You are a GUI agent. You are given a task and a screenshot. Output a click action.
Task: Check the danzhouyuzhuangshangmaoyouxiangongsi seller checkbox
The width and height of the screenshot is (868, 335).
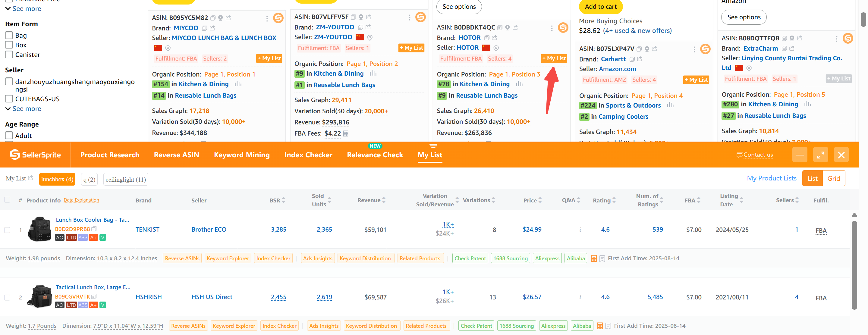[x=9, y=81]
